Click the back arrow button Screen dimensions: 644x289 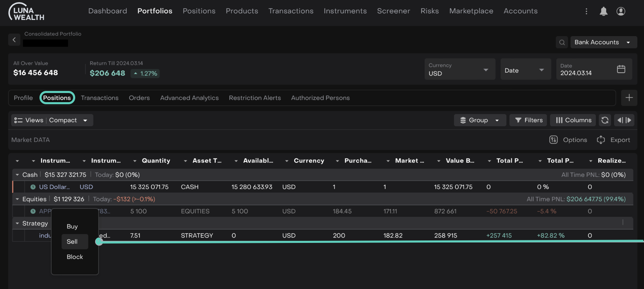(x=14, y=40)
